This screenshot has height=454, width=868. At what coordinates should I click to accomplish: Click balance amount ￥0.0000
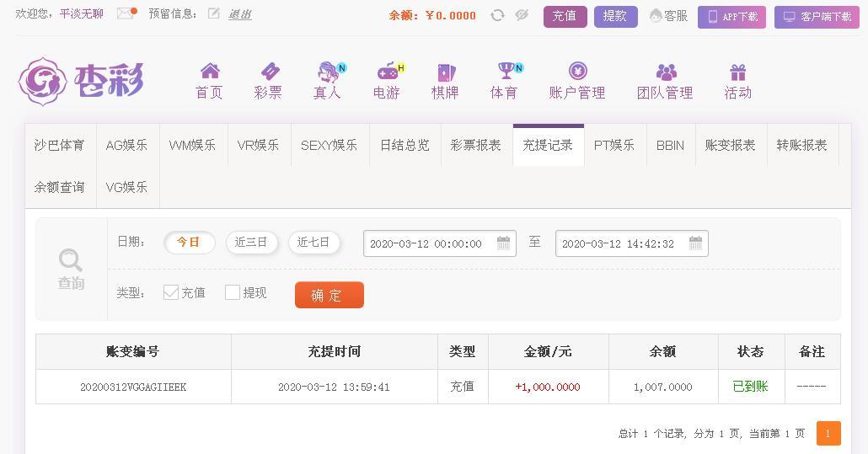(x=451, y=15)
